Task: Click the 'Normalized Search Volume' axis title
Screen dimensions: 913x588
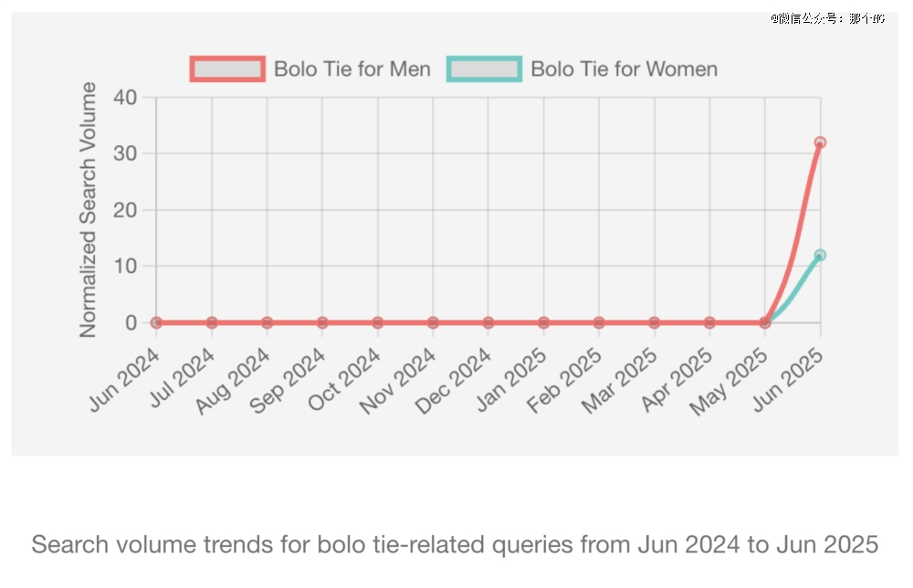Action: [89, 210]
